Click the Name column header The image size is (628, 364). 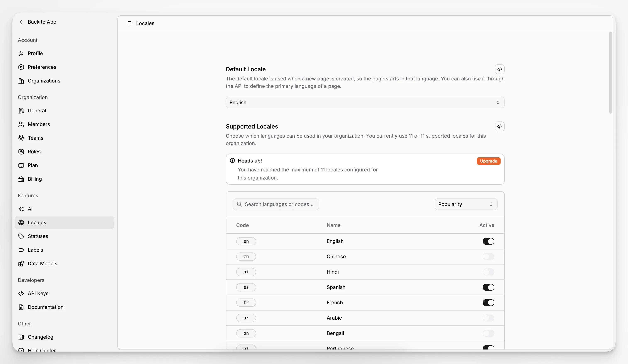pyautogui.click(x=334, y=226)
